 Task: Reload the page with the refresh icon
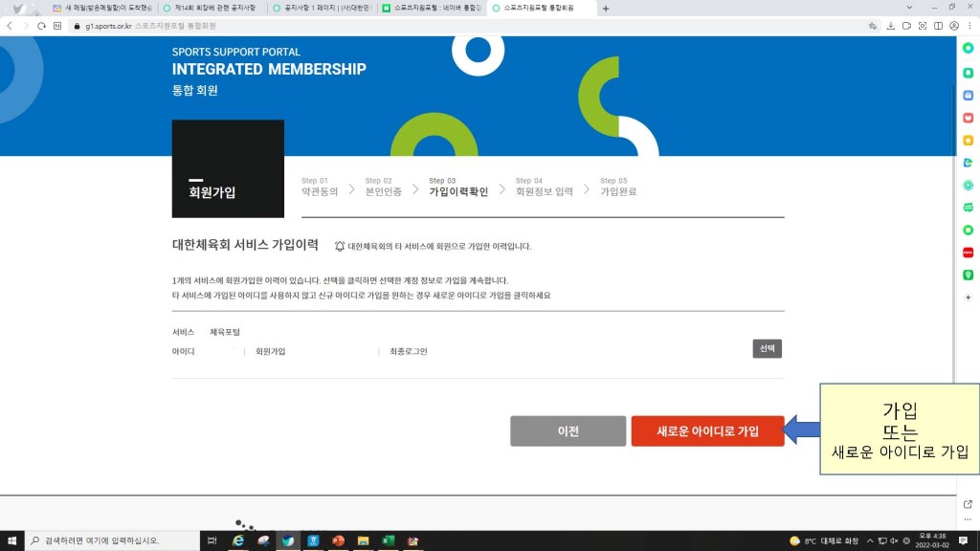point(42,26)
